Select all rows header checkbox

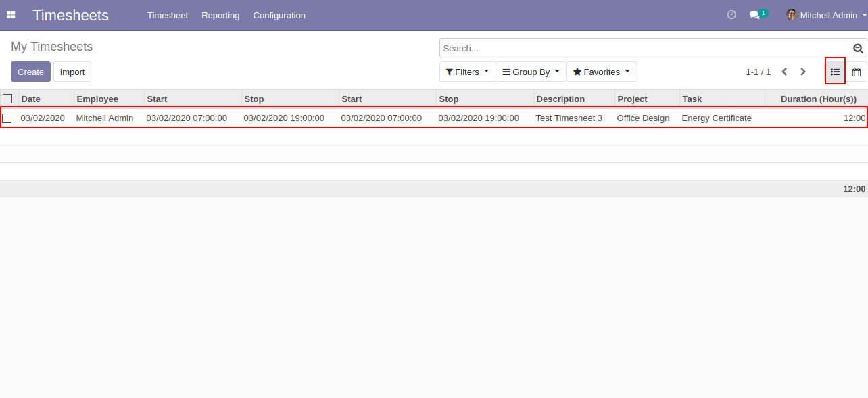7,99
